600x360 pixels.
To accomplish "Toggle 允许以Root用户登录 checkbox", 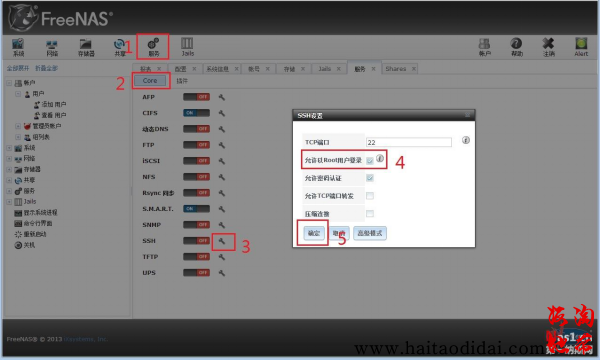I will point(370,160).
